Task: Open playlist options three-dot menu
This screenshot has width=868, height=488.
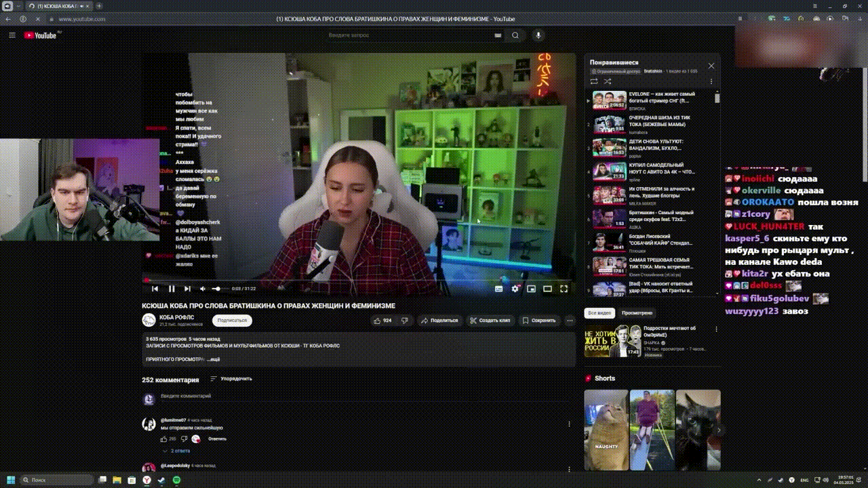Action: click(x=711, y=81)
